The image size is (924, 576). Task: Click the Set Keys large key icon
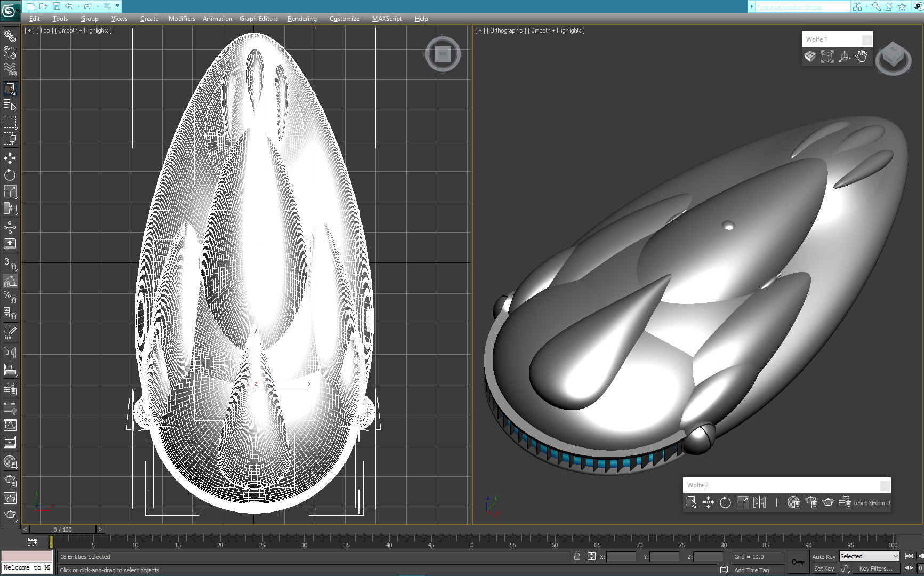pos(798,562)
